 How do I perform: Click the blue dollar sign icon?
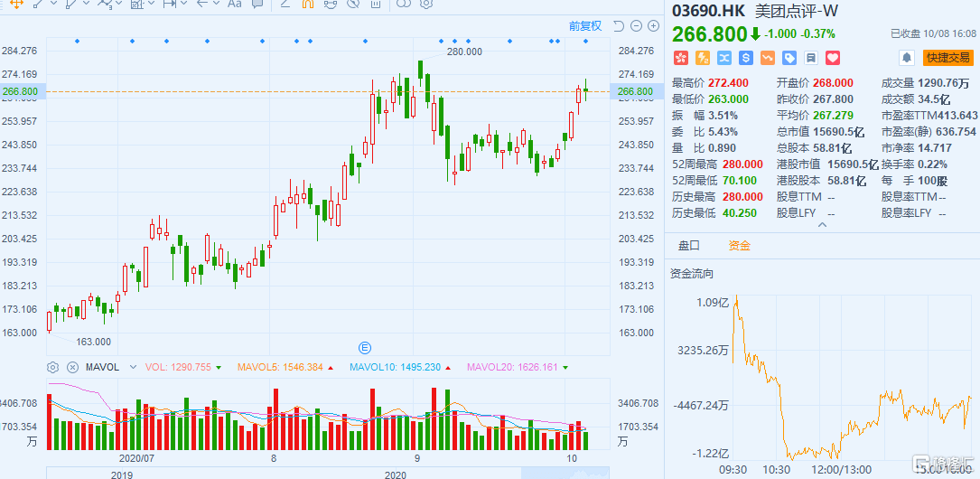(x=746, y=58)
